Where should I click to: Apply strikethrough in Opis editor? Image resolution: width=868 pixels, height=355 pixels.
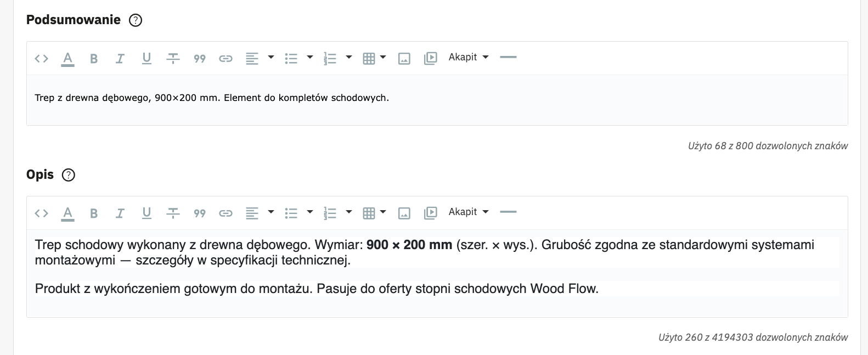[173, 213]
